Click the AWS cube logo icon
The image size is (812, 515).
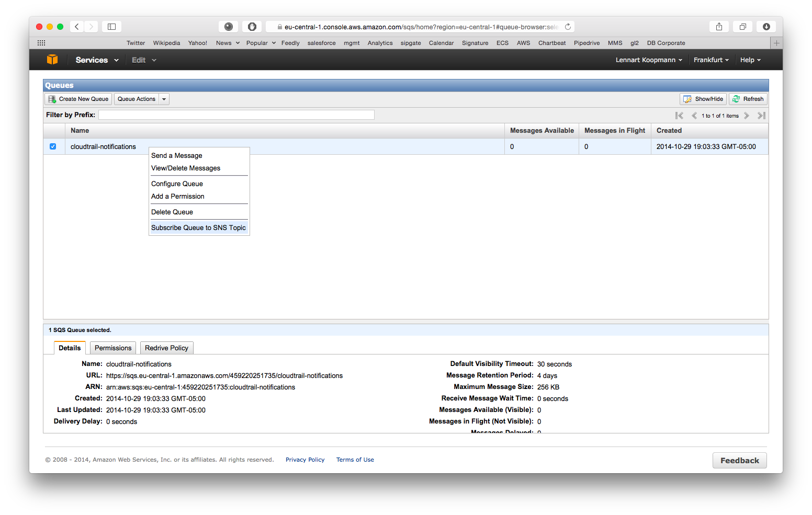click(x=52, y=60)
